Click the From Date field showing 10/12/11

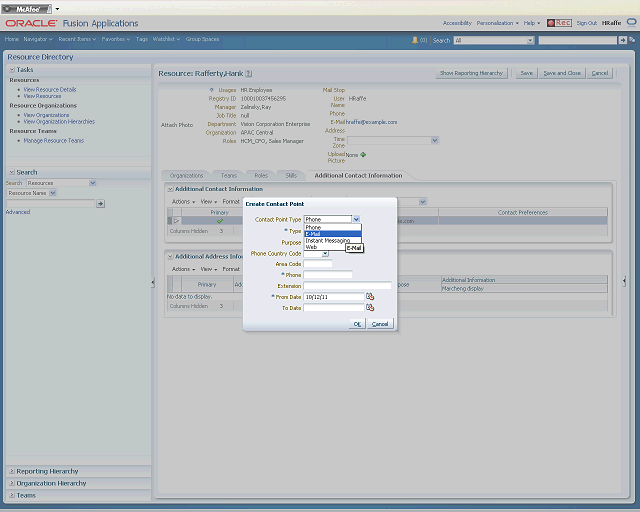click(334, 297)
